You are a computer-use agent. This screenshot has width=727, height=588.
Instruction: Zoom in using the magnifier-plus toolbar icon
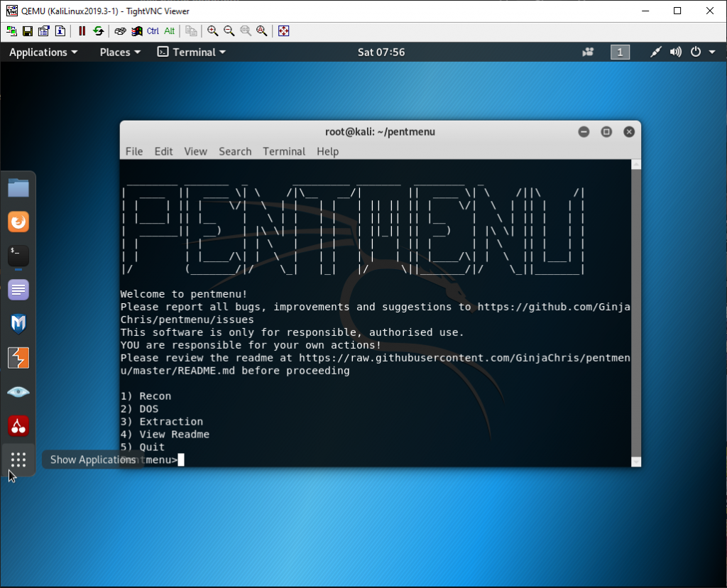pos(213,31)
